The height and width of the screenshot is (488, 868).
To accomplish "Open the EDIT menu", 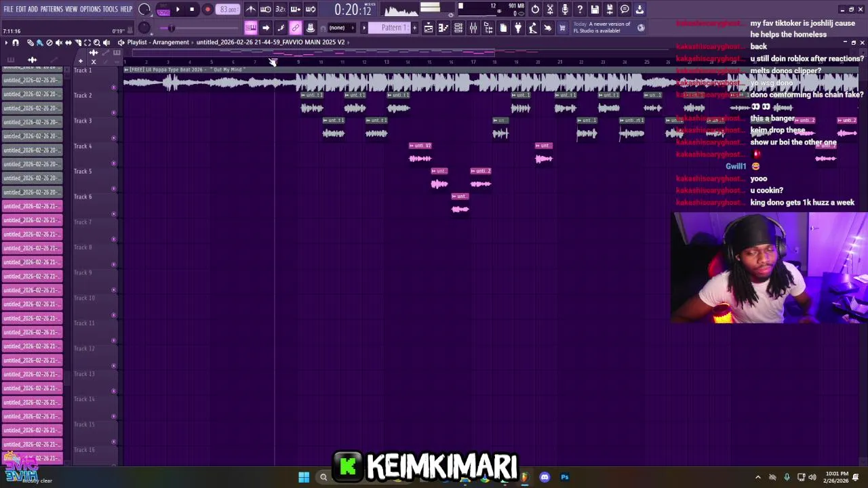I will (x=21, y=9).
